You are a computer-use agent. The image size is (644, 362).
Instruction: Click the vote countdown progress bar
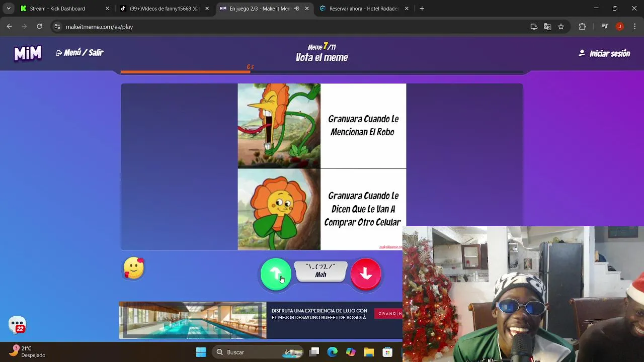tap(322, 72)
